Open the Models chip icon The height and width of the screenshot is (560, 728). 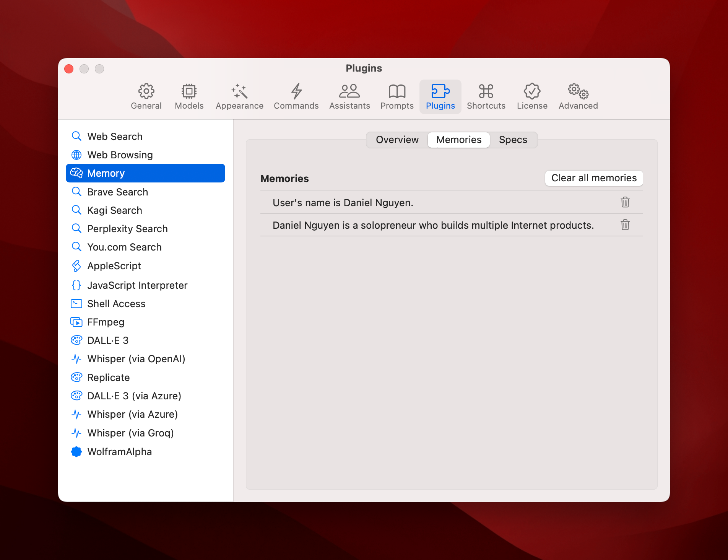(189, 91)
